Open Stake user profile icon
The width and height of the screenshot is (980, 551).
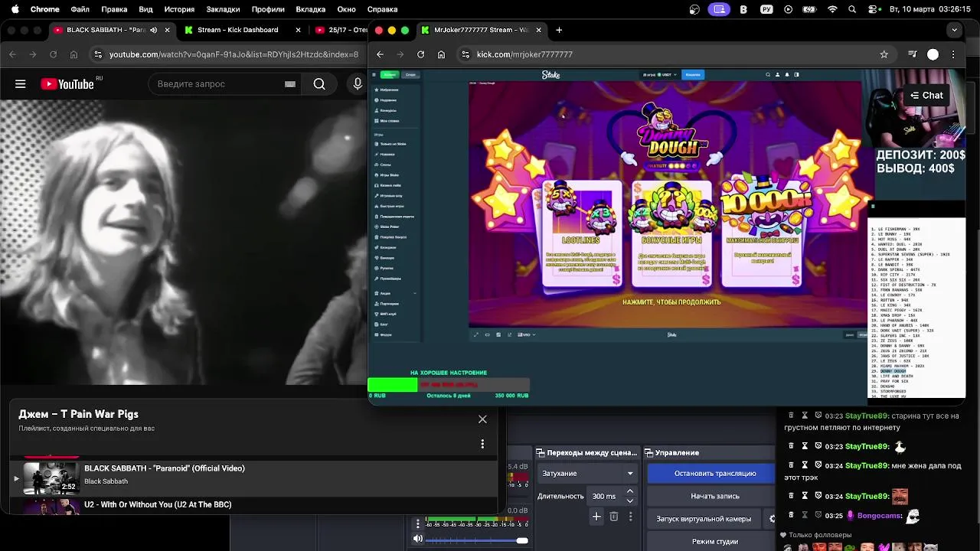[777, 75]
